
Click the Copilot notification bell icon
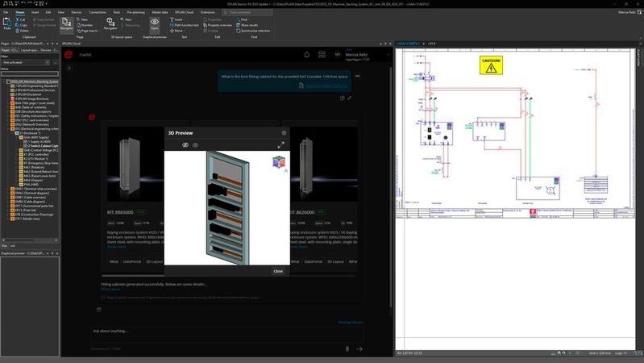306,55
